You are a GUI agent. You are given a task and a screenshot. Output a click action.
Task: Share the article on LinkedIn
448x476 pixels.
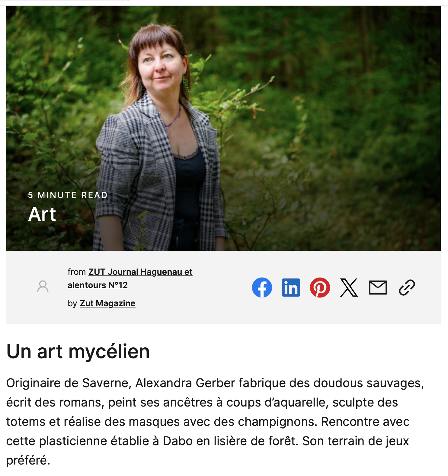click(291, 288)
